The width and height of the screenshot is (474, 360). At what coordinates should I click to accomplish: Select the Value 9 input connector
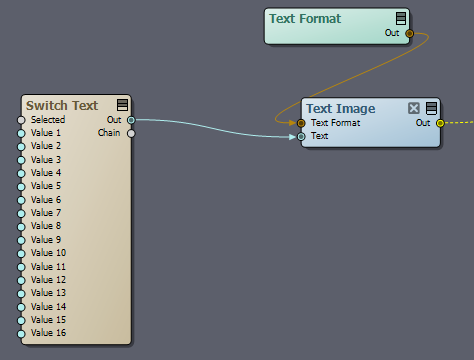tap(21, 240)
